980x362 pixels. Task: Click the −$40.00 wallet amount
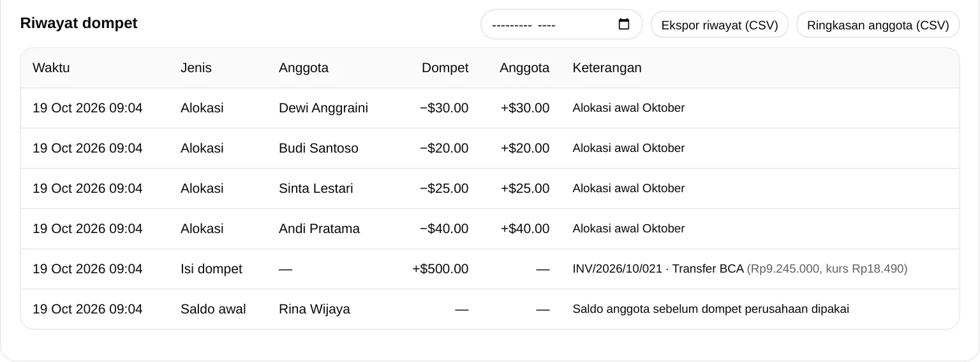(444, 229)
